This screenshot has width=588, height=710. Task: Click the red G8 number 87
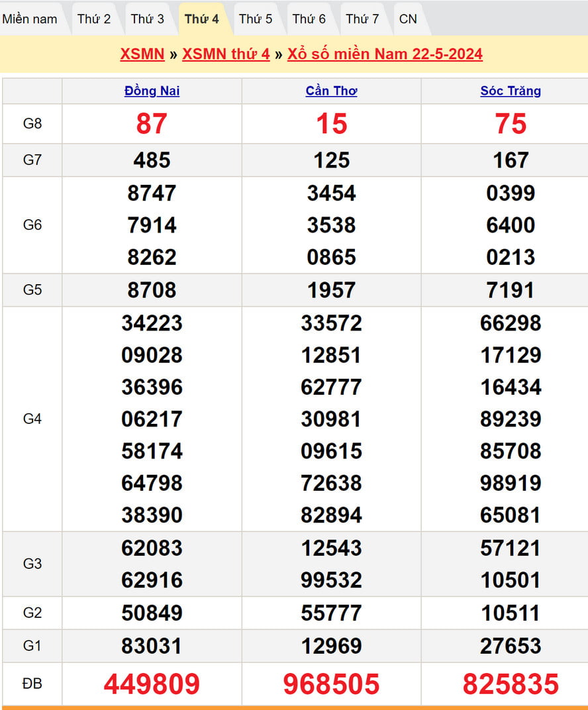(x=152, y=124)
